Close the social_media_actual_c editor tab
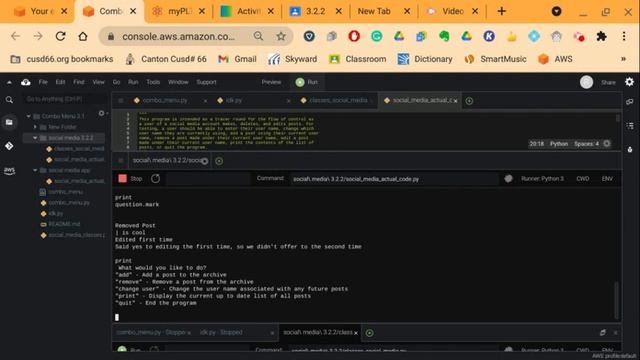Image resolution: width=640 pixels, height=360 pixels. (456, 101)
